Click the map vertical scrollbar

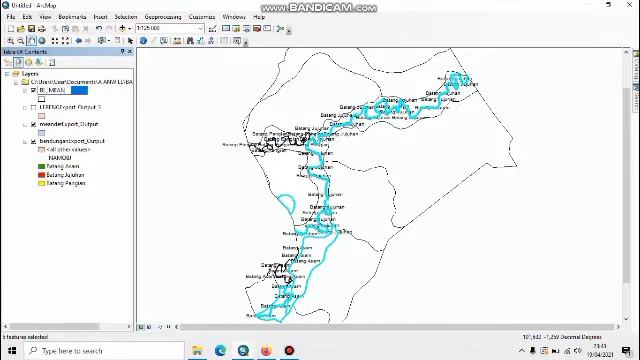click(626, 184)
